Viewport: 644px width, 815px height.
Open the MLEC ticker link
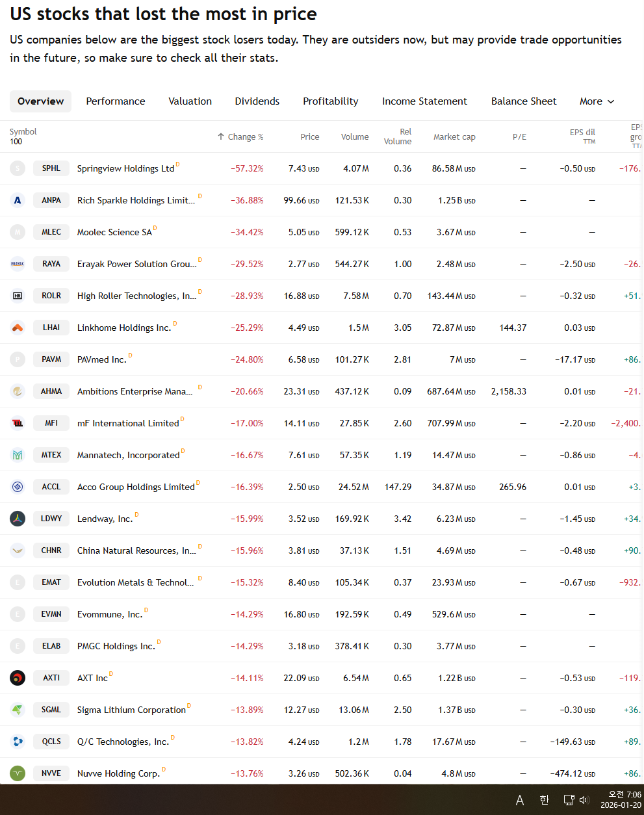(x=51, y=232)
